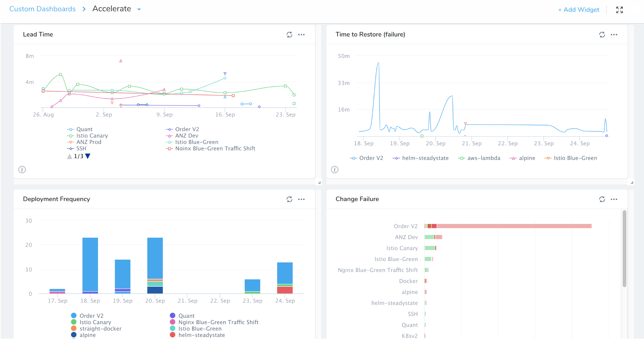The image size is (644, 340).
Task: Click Istio Blue-Green teal swatch in Deployment legend
Action: tap(173, 328)
